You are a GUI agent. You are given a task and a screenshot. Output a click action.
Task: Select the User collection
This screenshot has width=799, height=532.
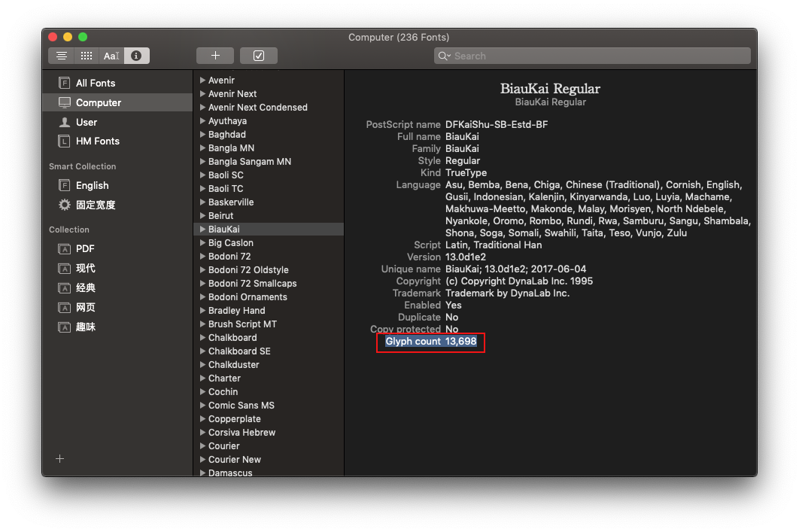(x=117, y=123)
